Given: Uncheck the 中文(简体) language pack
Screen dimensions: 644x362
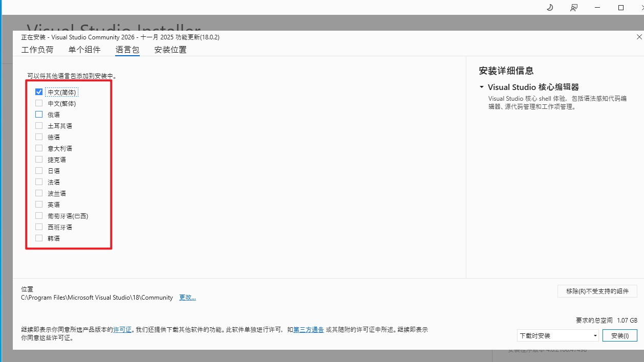Looking at the screenshot, I should pos(39,92).
